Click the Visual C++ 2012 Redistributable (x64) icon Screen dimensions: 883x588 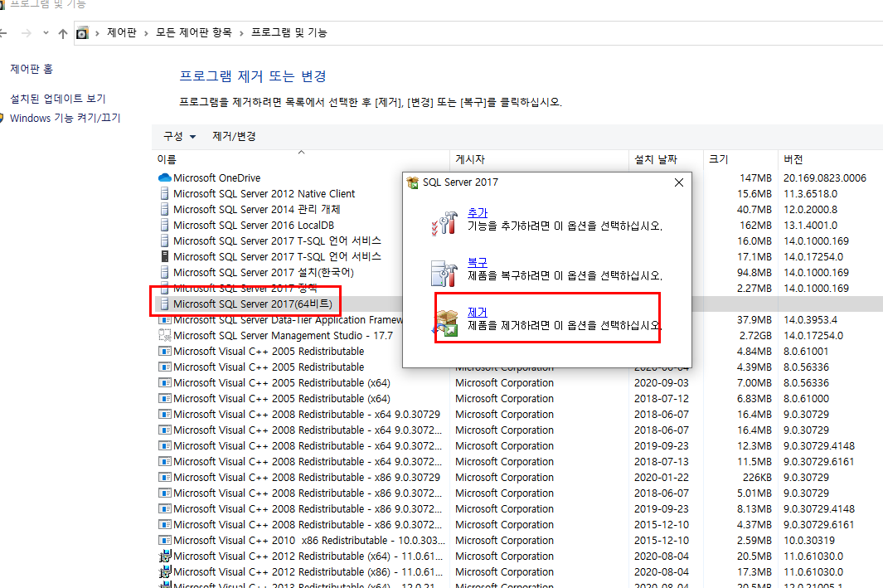coord(164,556)
